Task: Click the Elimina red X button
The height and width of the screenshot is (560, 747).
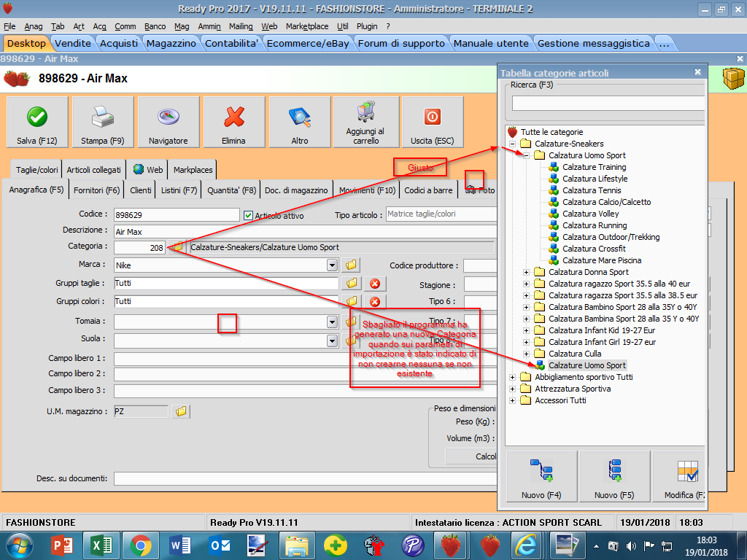Action: (x=234, y=122)
